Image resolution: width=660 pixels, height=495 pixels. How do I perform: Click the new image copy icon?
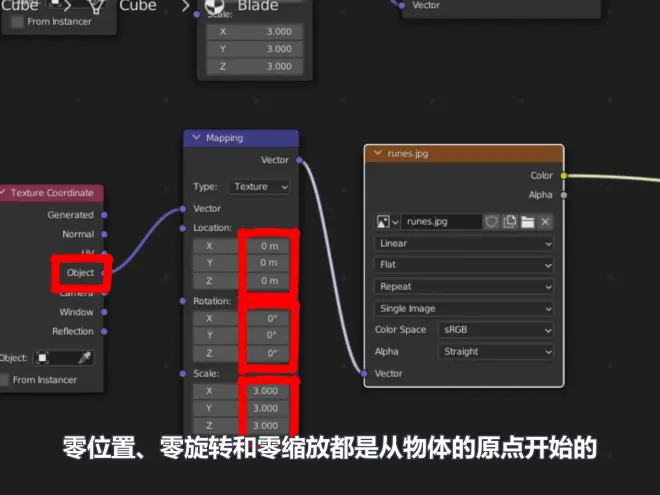(510, 221)
